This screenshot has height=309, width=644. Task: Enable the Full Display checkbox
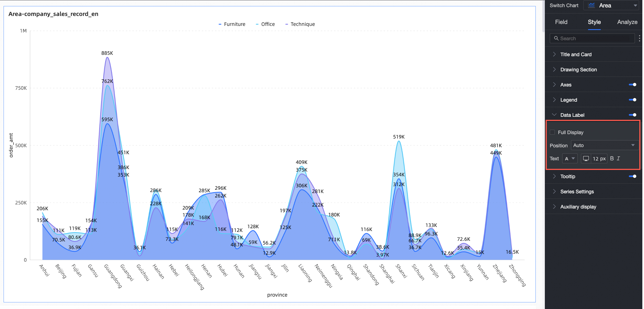pos(552,132)
